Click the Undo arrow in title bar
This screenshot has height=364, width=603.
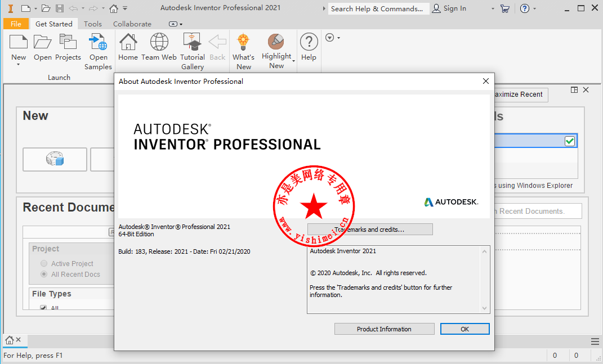pyautogui.click(x=73, y=8)
